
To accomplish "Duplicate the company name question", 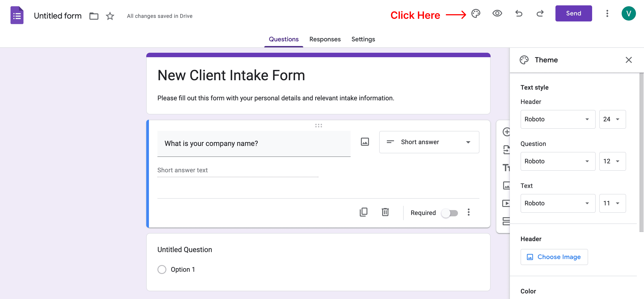I will click(x=363, y=212).
